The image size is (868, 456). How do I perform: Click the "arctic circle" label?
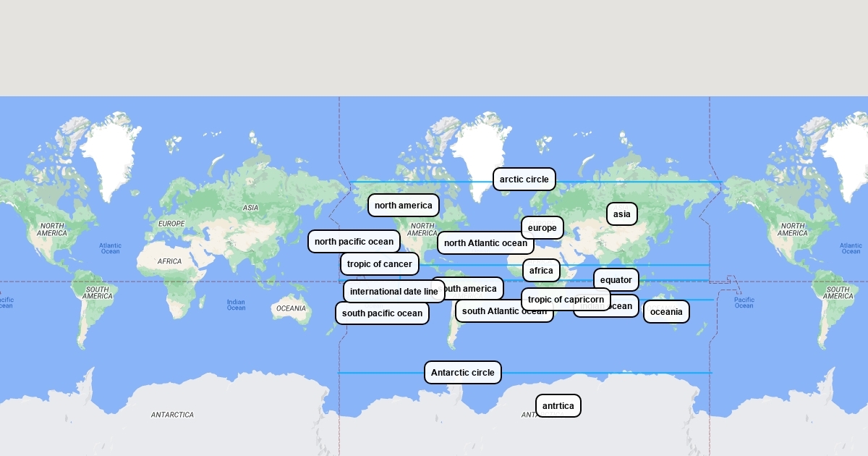tap(524, 180)
